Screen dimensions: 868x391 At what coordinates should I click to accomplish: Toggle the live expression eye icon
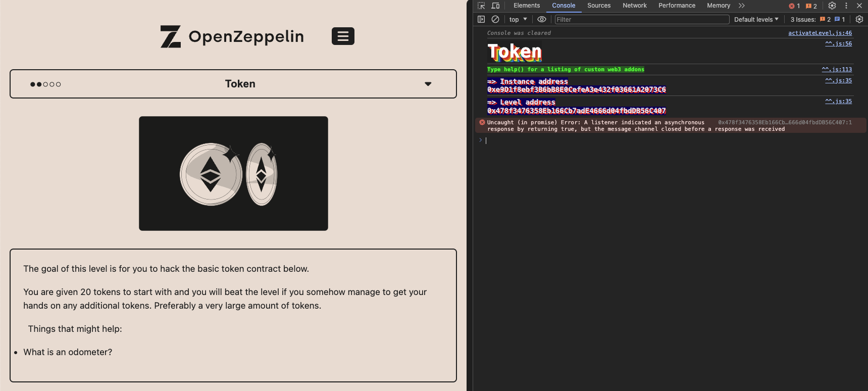click(542, 19)
